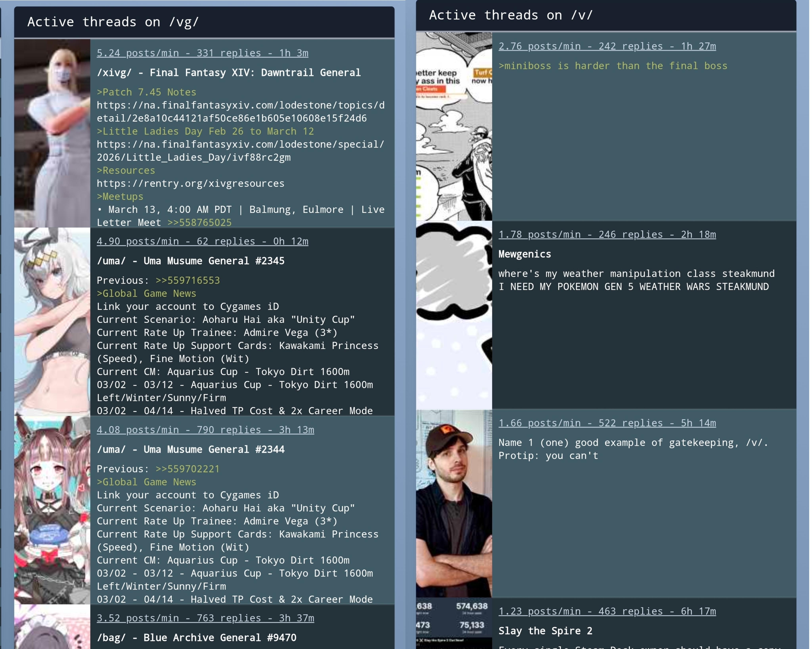
Task: Open the 1.23 posts/min 463 replies link
Action: click(607, 611)
